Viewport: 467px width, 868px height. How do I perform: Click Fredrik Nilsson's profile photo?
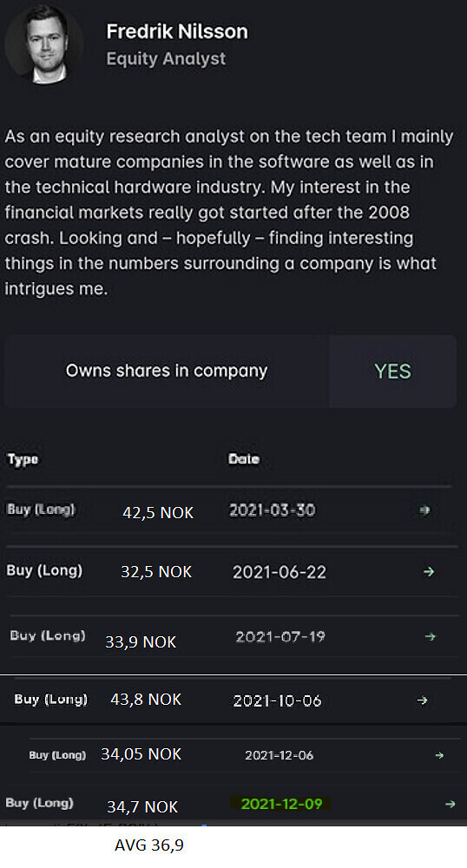click(x=44, y=44)
